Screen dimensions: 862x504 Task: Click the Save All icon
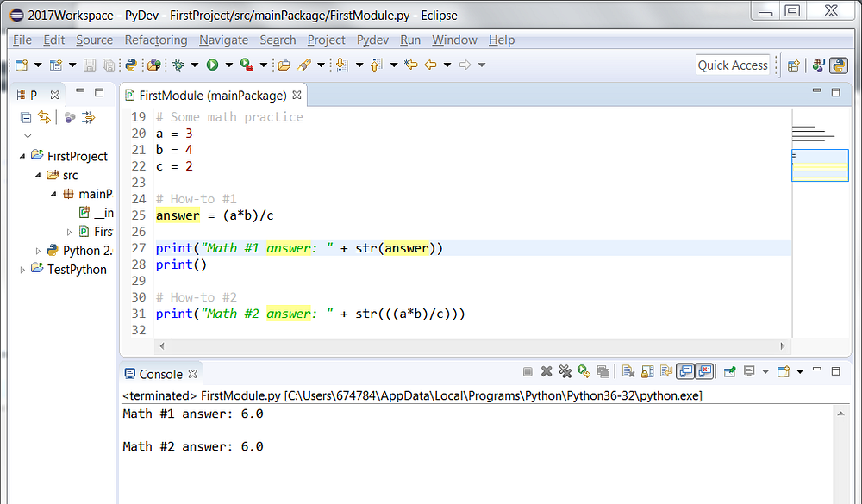point(109,65)
